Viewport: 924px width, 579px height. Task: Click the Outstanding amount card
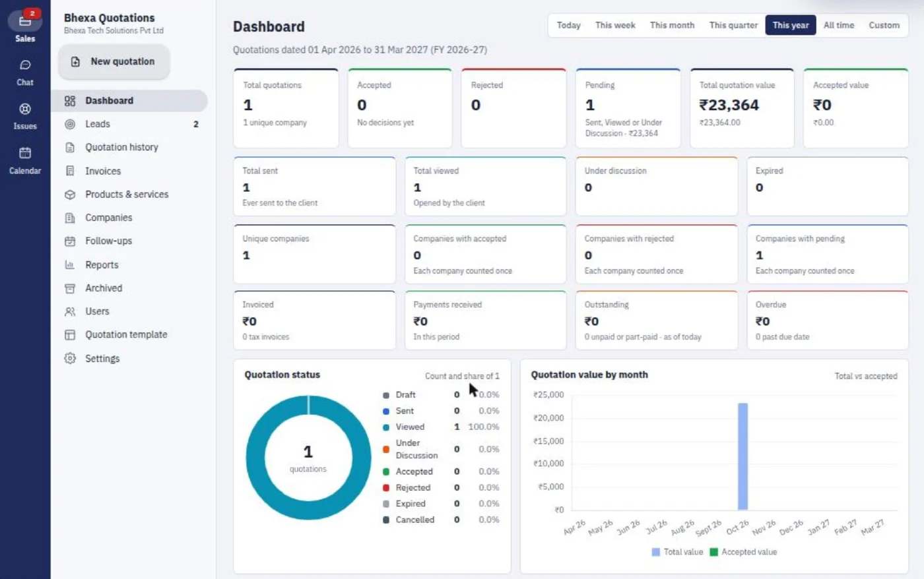[656, 320]
